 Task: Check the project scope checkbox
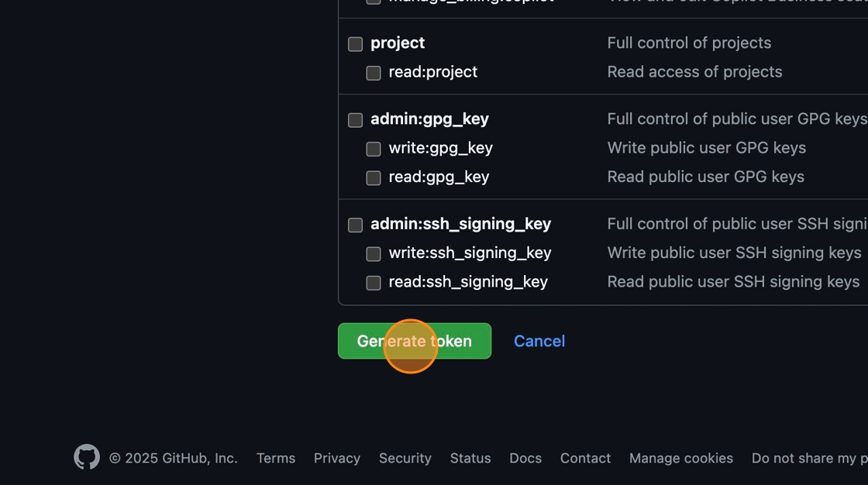pyautogui.click(x=355, y=44)
